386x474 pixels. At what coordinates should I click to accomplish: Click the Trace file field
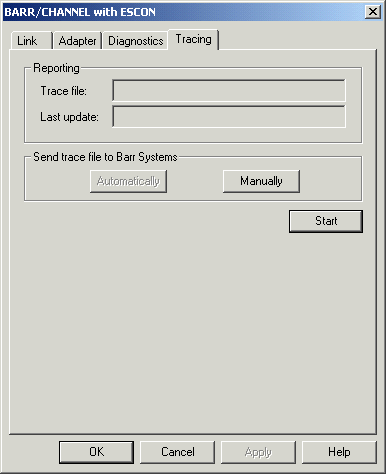tap(229, 90)
